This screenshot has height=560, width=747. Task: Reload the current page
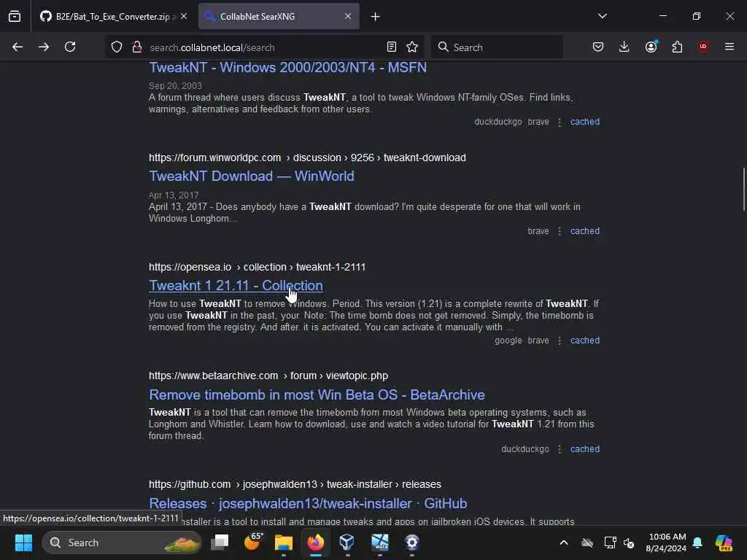[70, 47]
